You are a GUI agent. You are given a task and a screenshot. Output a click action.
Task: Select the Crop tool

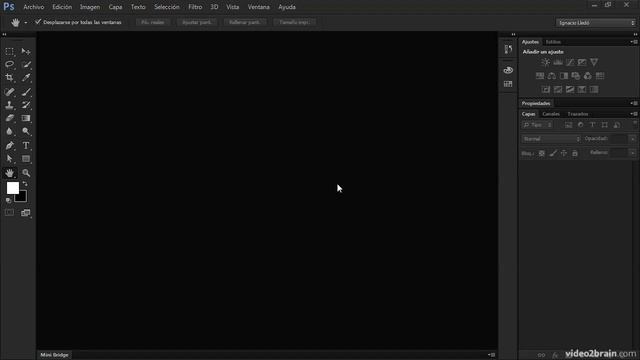(9, 78)
